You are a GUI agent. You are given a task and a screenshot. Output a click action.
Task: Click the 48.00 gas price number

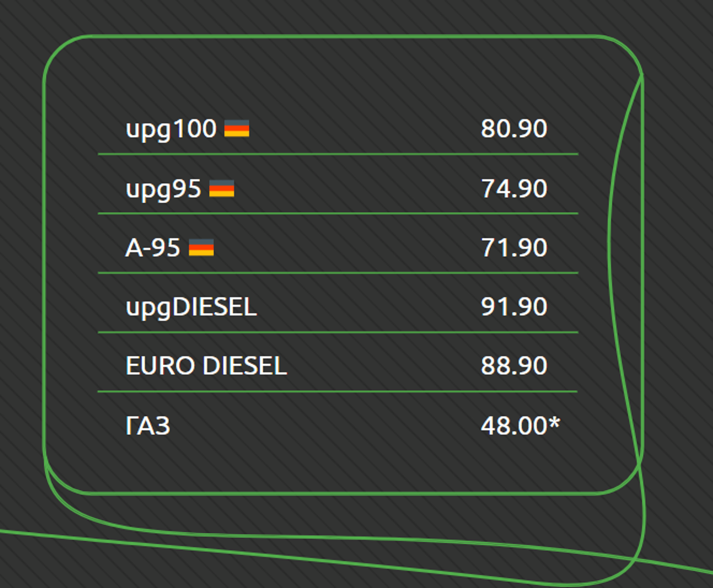[x=514, y=426]
